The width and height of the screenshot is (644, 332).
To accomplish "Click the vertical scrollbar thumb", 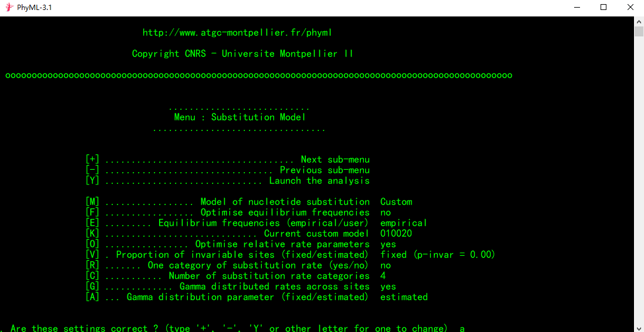I will click(639, 32).
